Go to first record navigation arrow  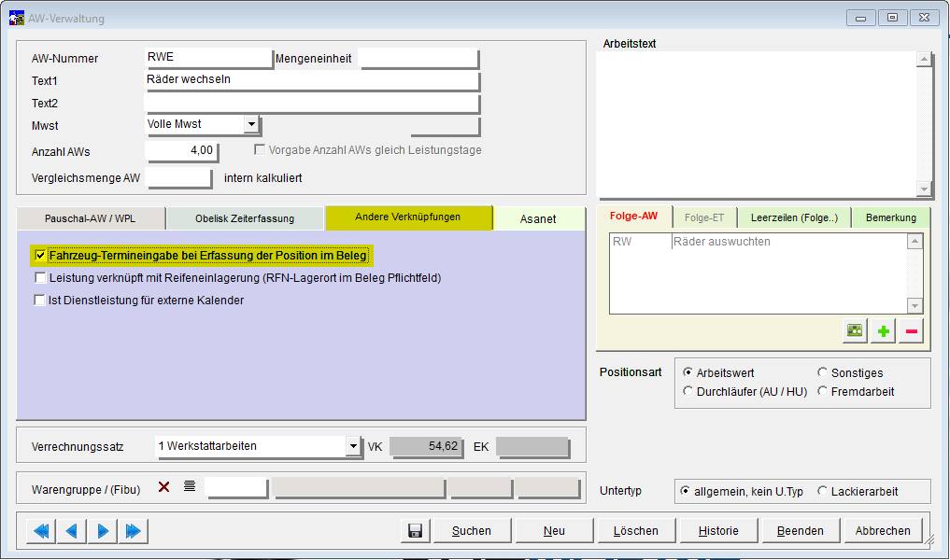pos(41,531)
